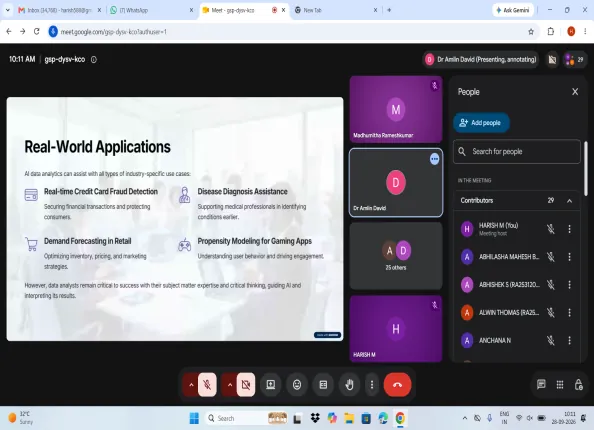
Task: Click the taskbar Search box
Action: click(x=245, y=418)
